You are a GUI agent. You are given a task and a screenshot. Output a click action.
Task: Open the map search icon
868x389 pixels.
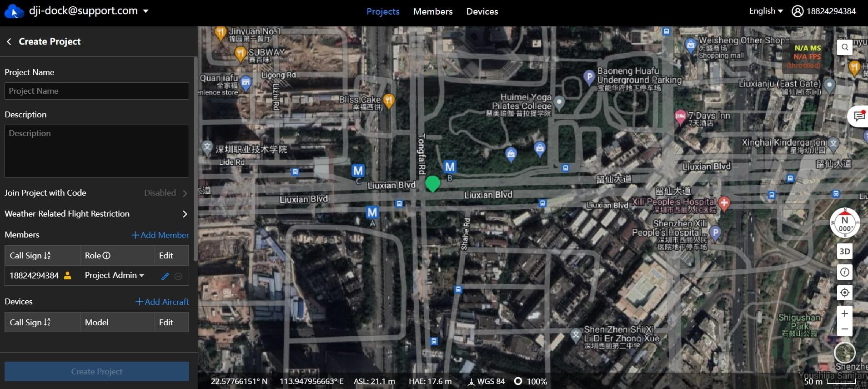click(x=844, y=47)
